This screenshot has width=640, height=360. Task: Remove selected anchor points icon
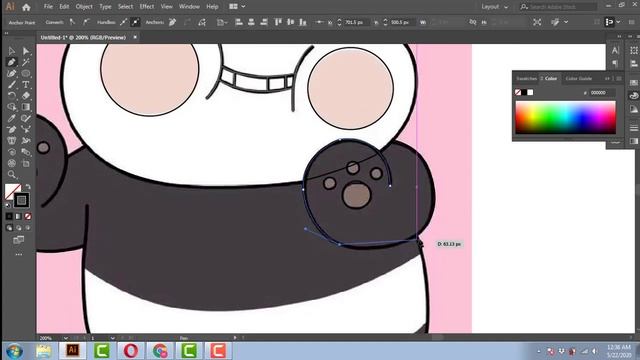coord(173,22)
